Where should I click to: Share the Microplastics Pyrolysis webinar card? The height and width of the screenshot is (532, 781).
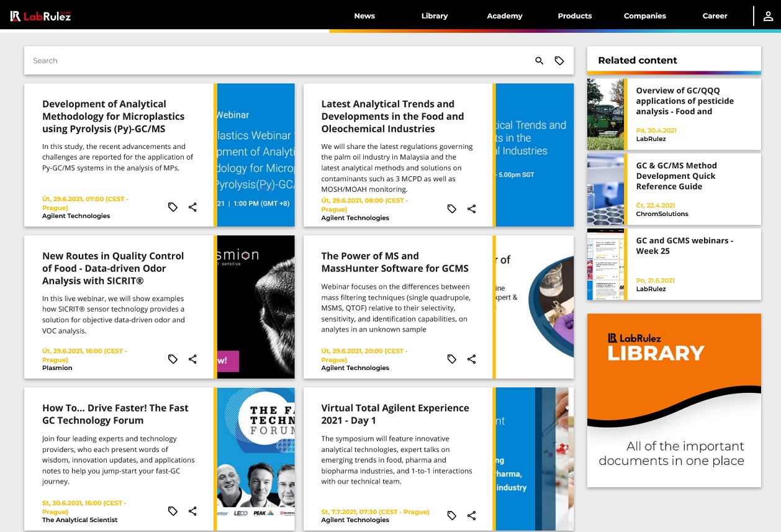coord(192,207)
